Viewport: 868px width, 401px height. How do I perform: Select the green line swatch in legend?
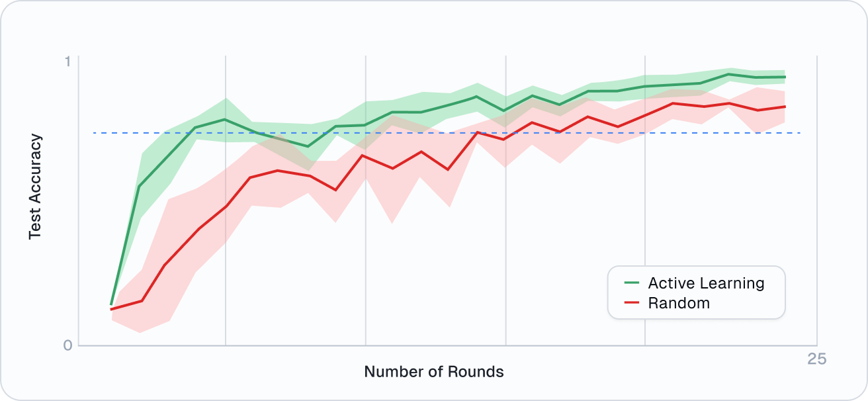tap(632, 283)
